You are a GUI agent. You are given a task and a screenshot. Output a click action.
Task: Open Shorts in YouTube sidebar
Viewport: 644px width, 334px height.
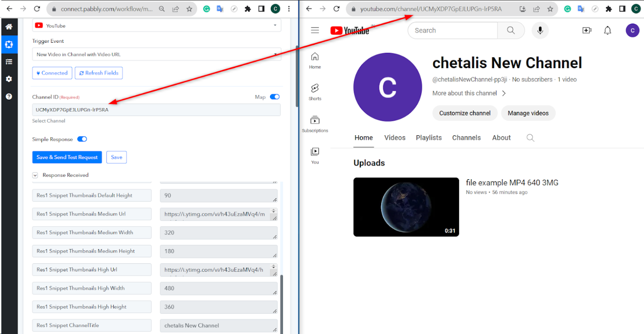tap(315, 92)
